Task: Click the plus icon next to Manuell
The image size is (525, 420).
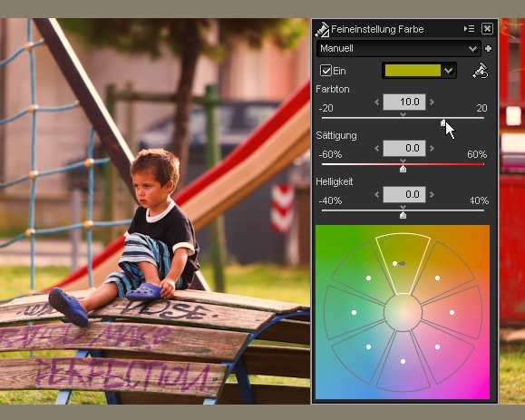Action: point(488,49)
